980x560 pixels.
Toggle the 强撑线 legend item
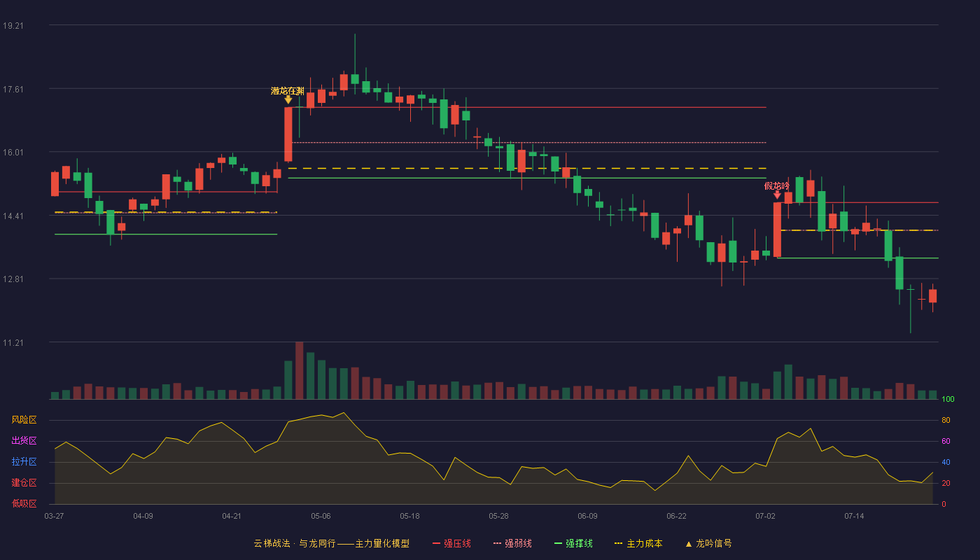(x=573, y=543)
